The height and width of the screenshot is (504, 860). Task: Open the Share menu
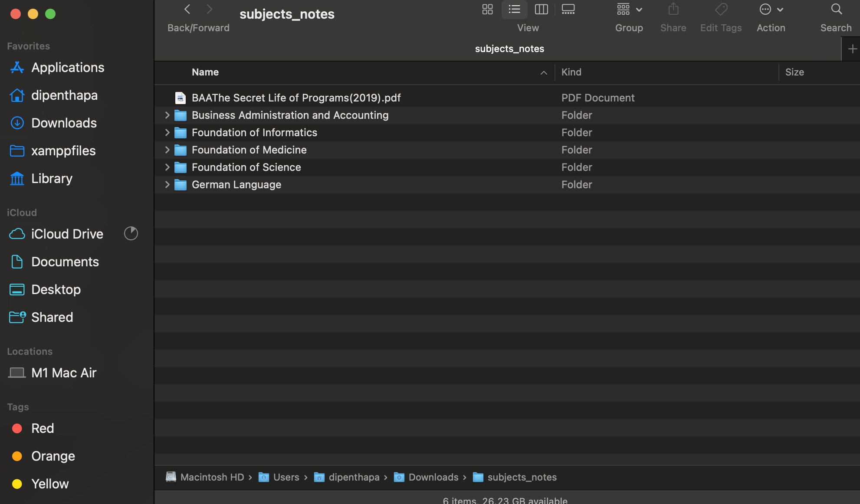click(673, 9)
